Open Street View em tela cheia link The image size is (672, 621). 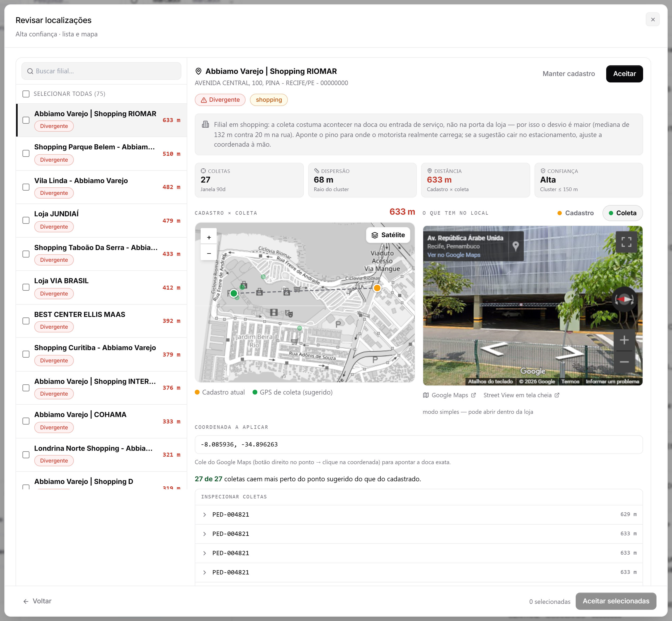pos(521,395)
